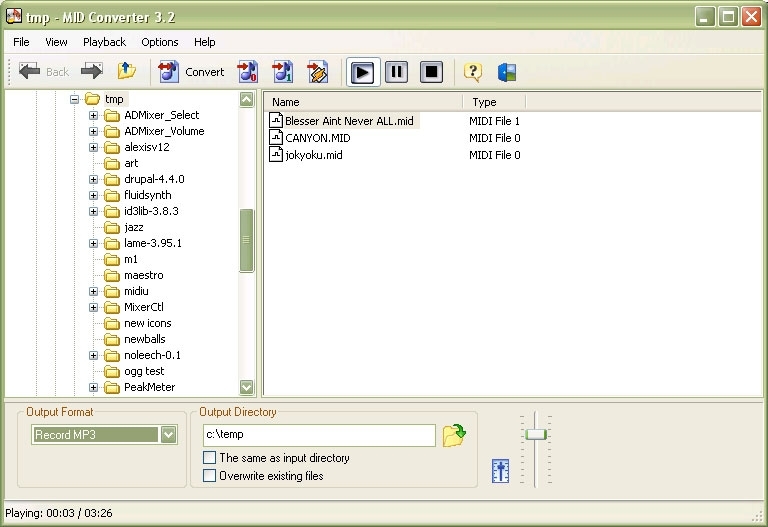The image size is (768, 527).
Task: Click the m1 folder icon
Action: (112, 259)
